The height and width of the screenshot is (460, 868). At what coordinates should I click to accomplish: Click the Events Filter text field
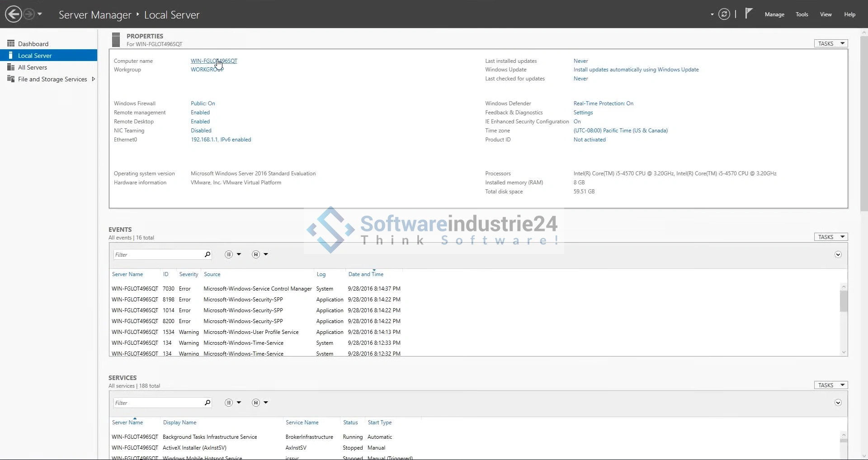tap(157, 255)
